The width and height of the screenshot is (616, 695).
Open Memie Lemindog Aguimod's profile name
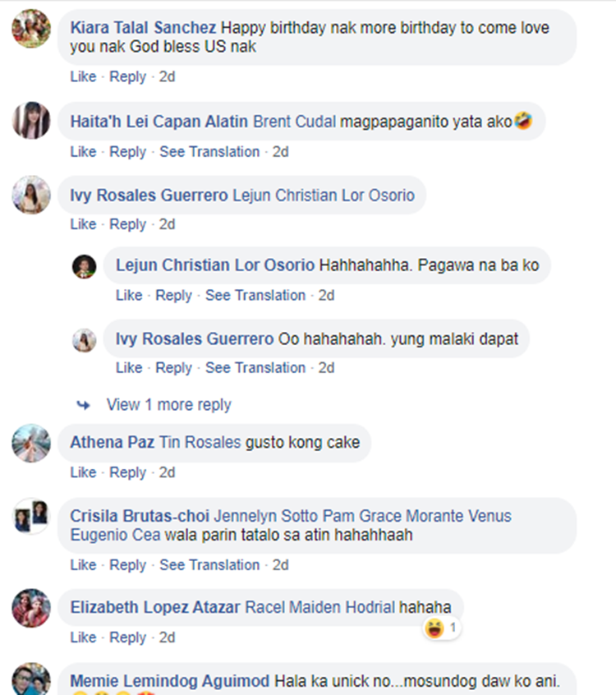click(x=169, y=681)
